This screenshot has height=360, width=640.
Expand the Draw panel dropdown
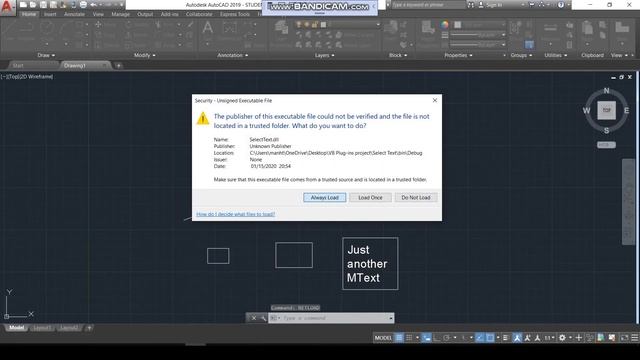pos(46,55)
